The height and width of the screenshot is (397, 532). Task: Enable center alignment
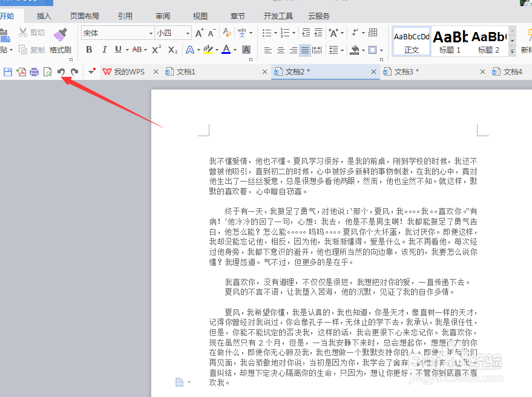pyautogui.click(x=280, y=51)
